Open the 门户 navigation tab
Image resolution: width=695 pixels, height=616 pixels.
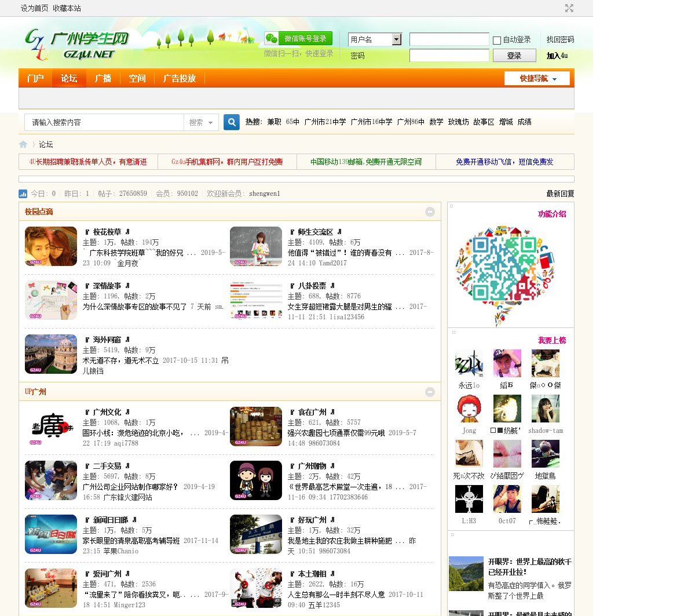[35, 78]
